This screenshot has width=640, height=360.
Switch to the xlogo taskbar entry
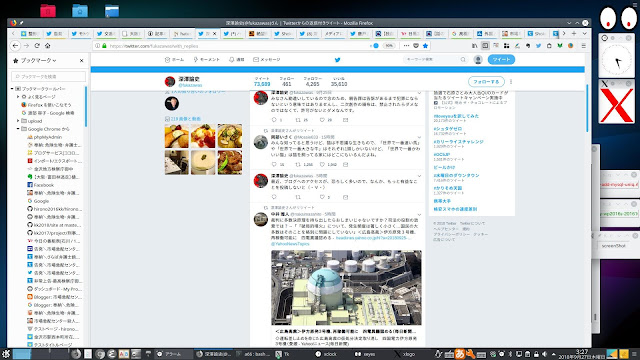tap(405, 354)
